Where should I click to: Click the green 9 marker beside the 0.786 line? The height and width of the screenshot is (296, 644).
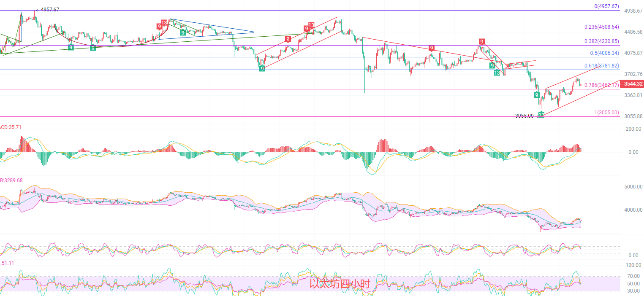(536, 95)
